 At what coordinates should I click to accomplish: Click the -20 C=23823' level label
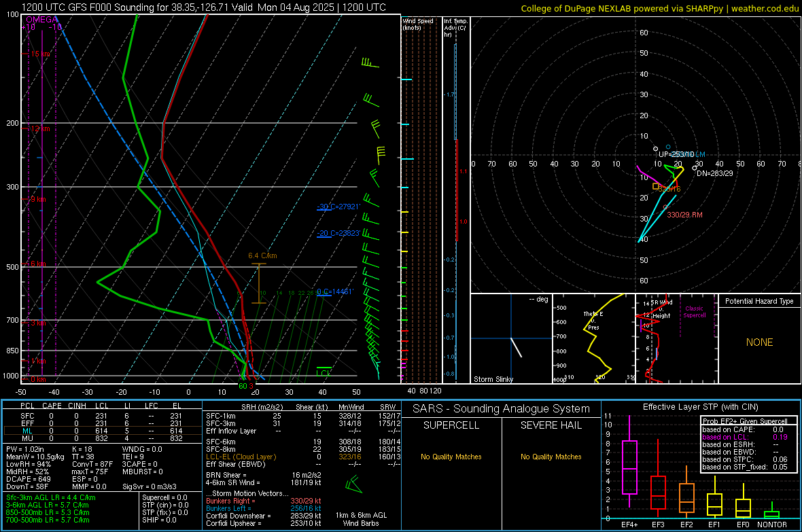tap(338, 233)
